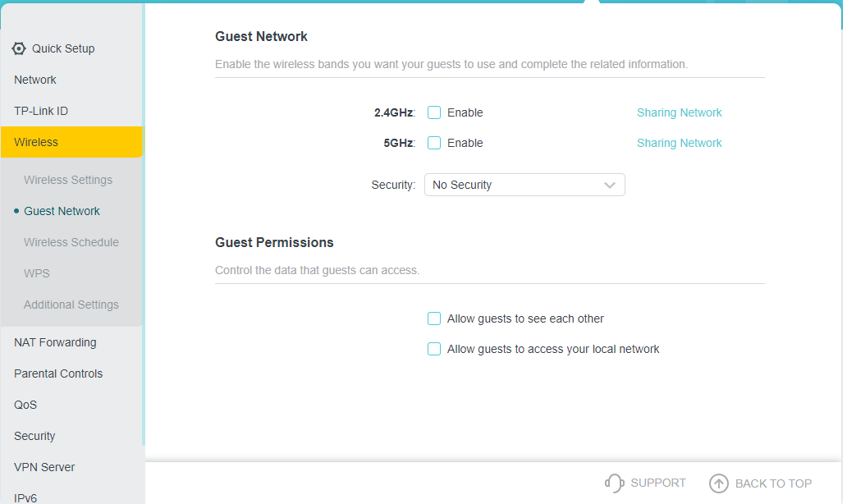Navigate to VPN Server settings

tap(44, 467)
